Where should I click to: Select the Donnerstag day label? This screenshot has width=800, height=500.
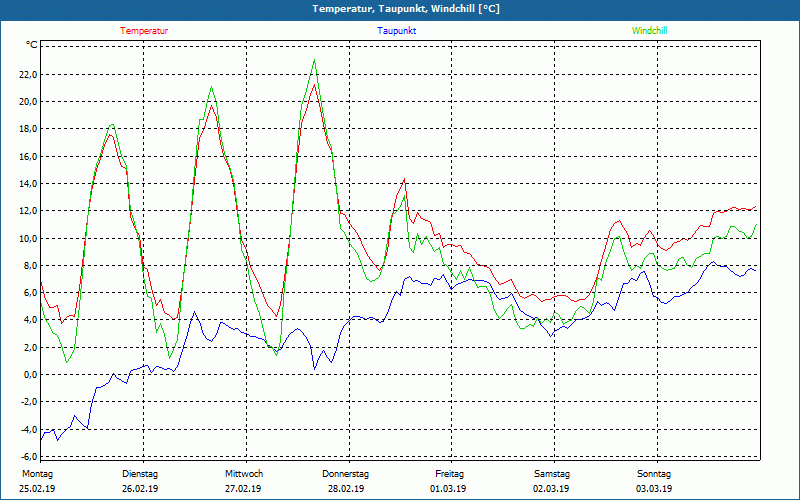point(345,474)
